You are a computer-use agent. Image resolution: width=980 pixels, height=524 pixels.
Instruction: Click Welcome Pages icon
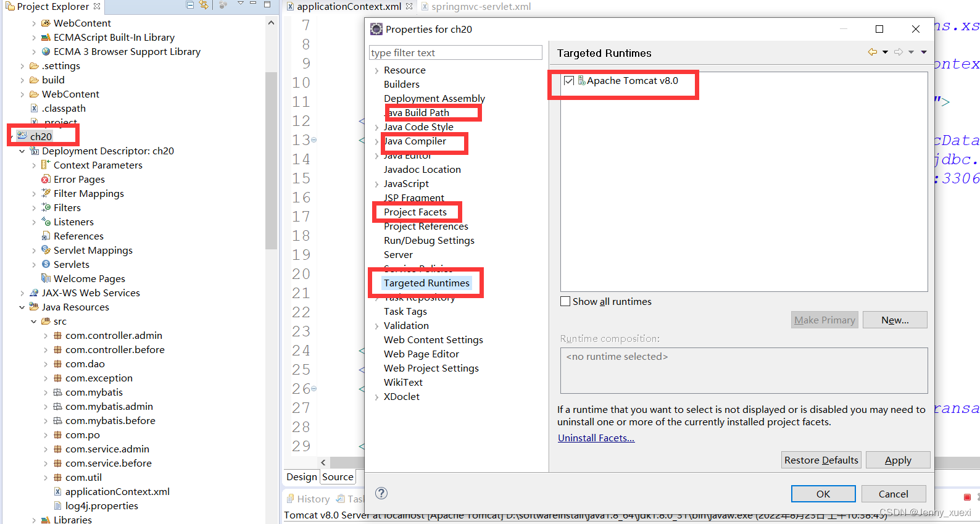[x=46, y=278]
